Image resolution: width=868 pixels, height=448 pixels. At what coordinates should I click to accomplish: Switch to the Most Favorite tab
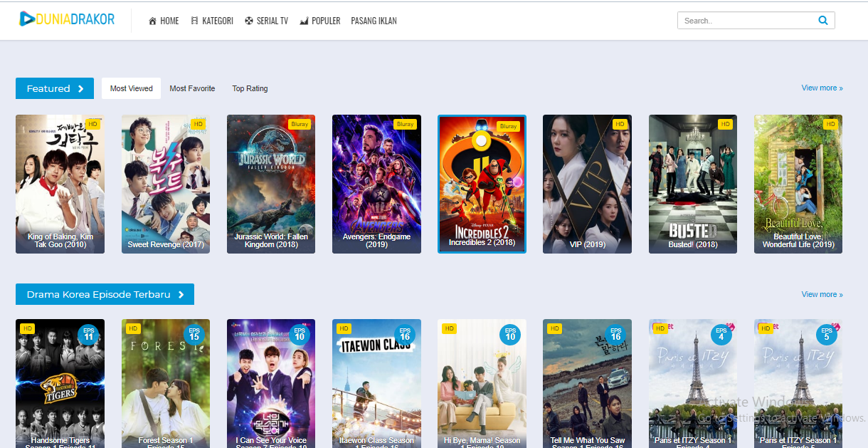[192, 88]
